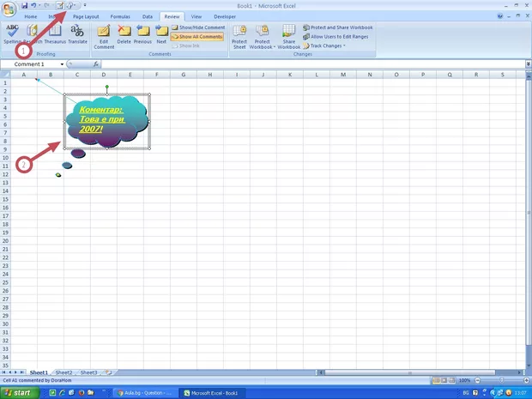Viewport: 532px width, 399px height.
Task: Jump to the Next comment
Action: pos(161,34)
